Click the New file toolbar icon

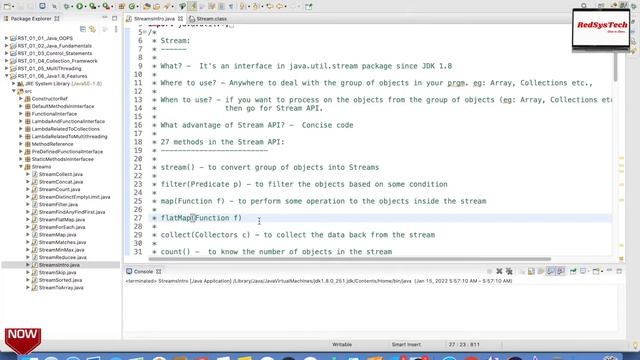(x=7, y=6)
